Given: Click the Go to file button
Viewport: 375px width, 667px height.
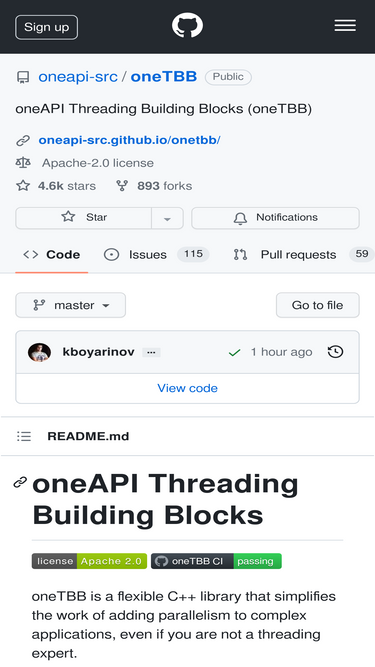Looking at the screenshot, I should click(x=318, y=305).
